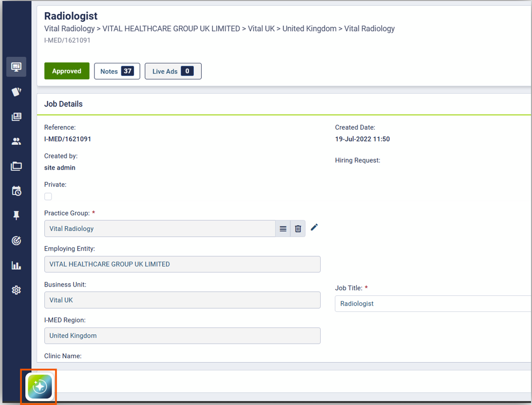The height and width of the screenshot is (405, 532).
Task: Open the bar chart reports icon
Action: (16, 265)
